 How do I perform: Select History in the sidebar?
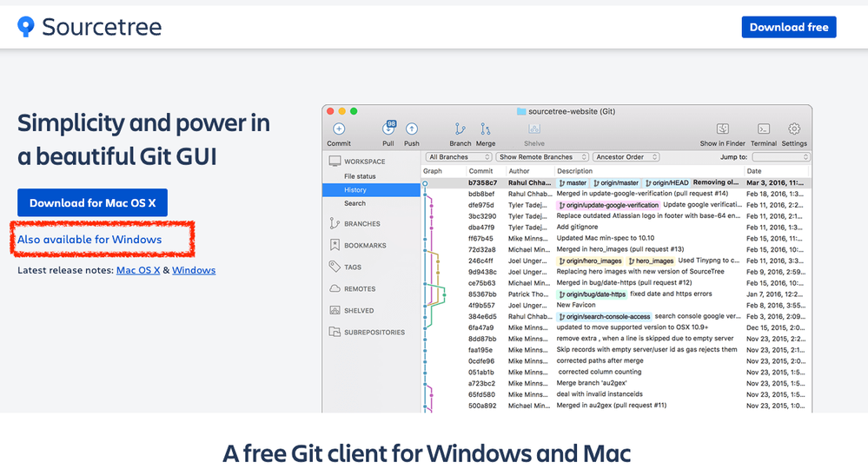point(372,189)
